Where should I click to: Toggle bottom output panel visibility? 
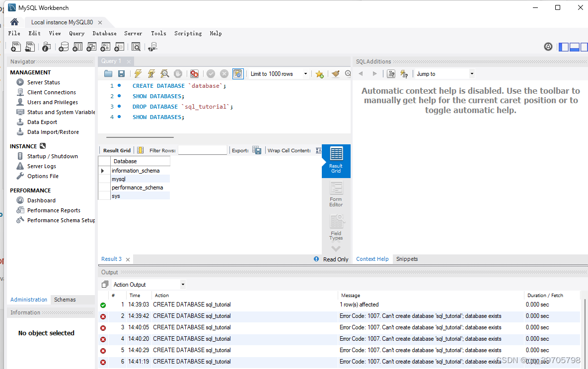[575, 47]
